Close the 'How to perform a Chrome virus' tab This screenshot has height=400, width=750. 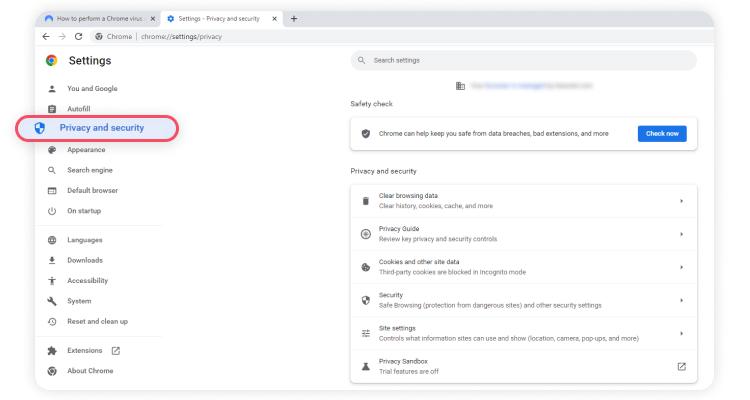(153, 19)
